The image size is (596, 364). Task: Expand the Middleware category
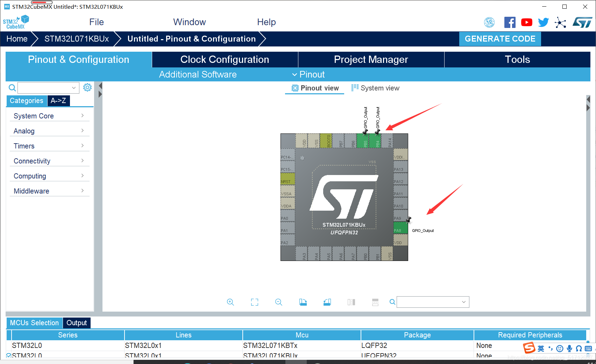pyautogui.click(x=49, y=191)
